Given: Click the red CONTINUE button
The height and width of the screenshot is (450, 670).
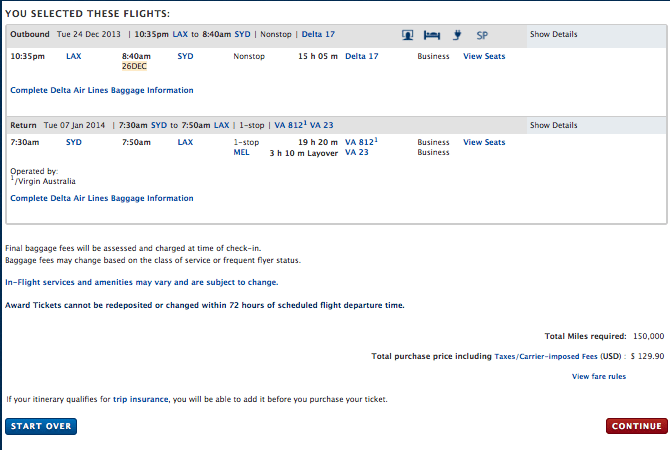Looking at the screenshot, I should (636, 426).
